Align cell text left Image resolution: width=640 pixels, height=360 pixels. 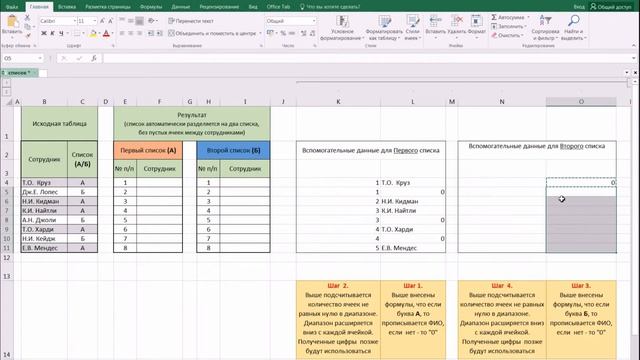pos(122,33)
